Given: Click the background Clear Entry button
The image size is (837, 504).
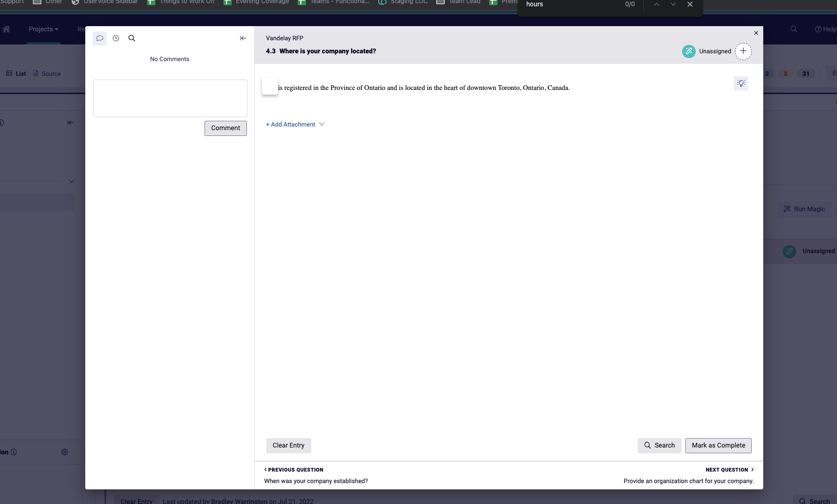Looking at the screenshot, I should [x=137, y=500].
